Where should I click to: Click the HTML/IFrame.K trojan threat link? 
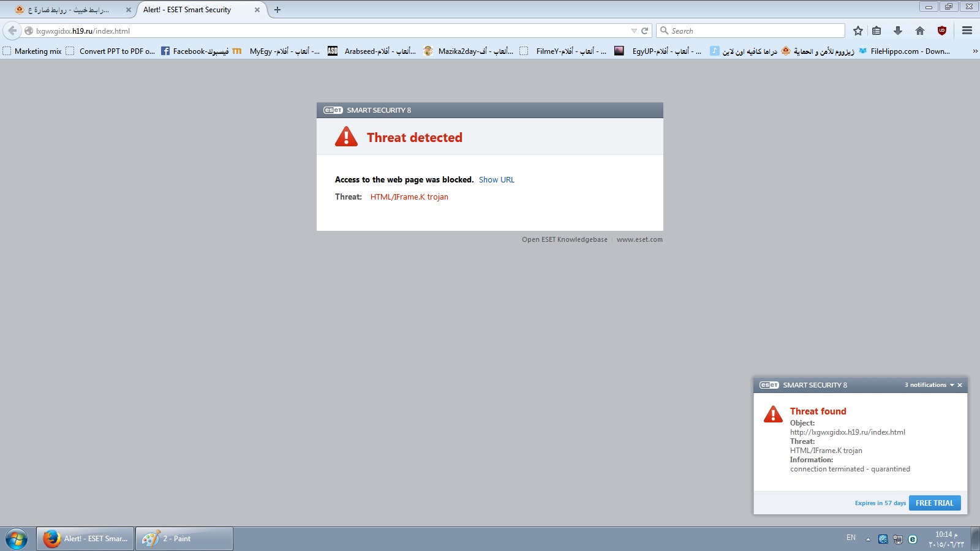tap(409, 197)
